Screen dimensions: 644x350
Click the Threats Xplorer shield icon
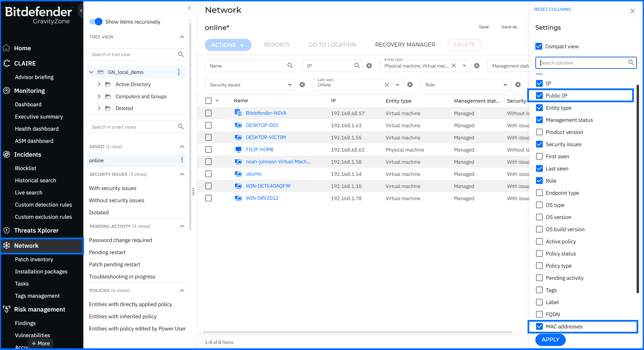tap(6, 231)
